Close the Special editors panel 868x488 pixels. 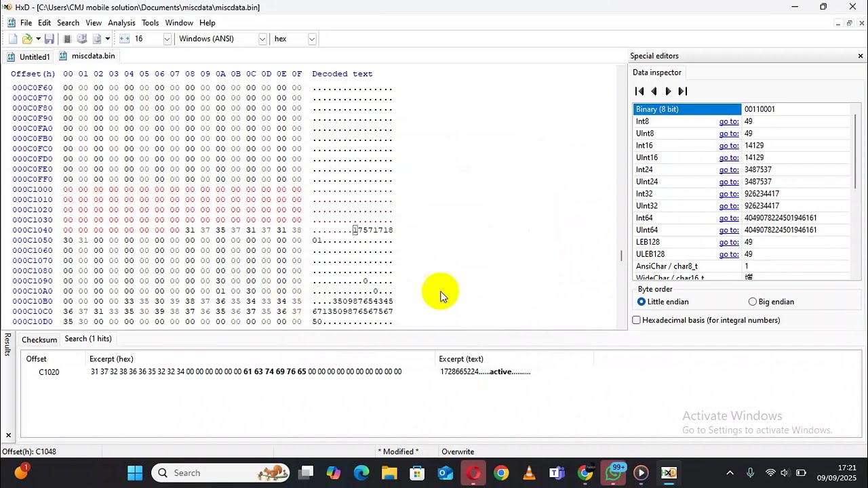click(861, 56)
